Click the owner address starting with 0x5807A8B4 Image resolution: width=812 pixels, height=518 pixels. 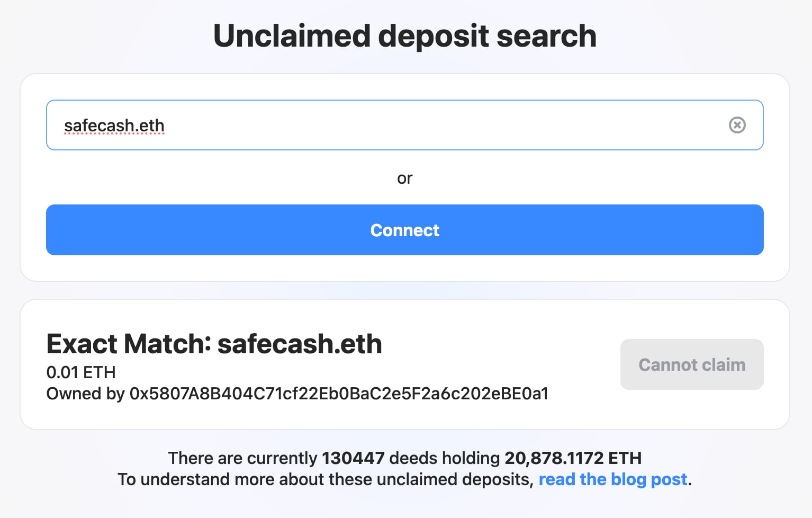click(x=339, y=394)
